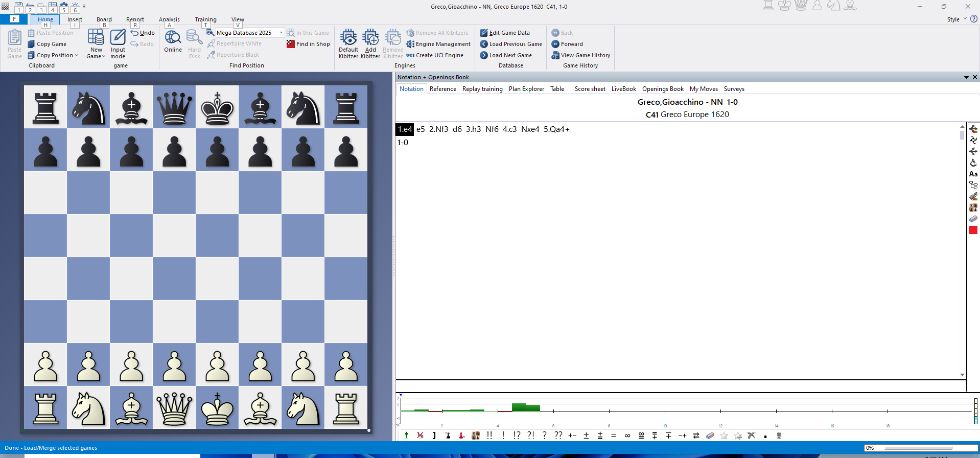This screenshot has height=458, width=980.
Task: Click the eraser icon in the side toolbar
Action: [973, 219]
